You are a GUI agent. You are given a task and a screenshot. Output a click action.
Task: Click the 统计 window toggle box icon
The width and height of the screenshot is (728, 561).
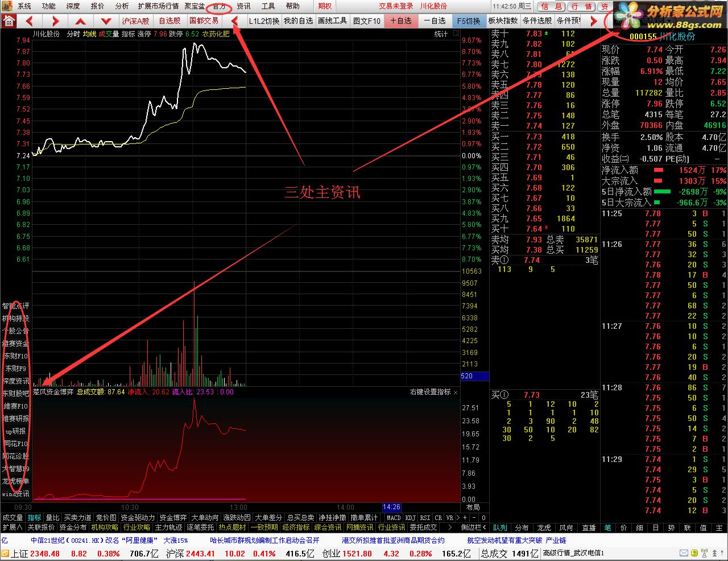[456, 34]
